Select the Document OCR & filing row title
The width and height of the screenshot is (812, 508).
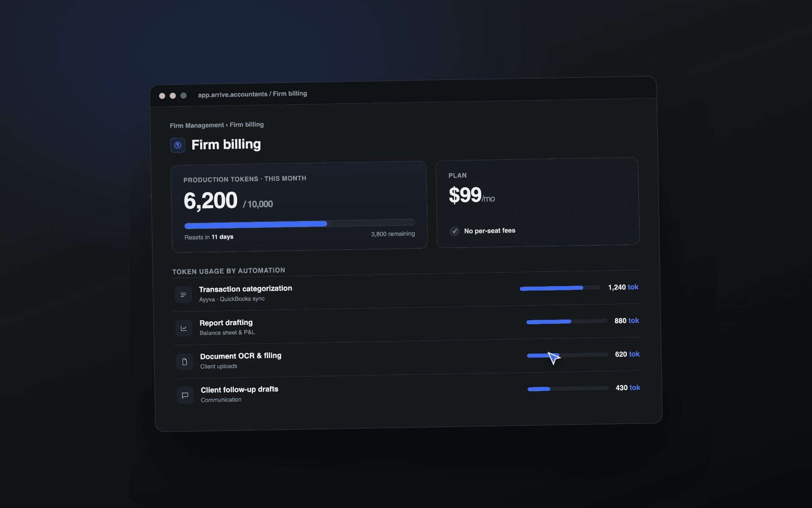pyautogui.click(x=241, y=356)
